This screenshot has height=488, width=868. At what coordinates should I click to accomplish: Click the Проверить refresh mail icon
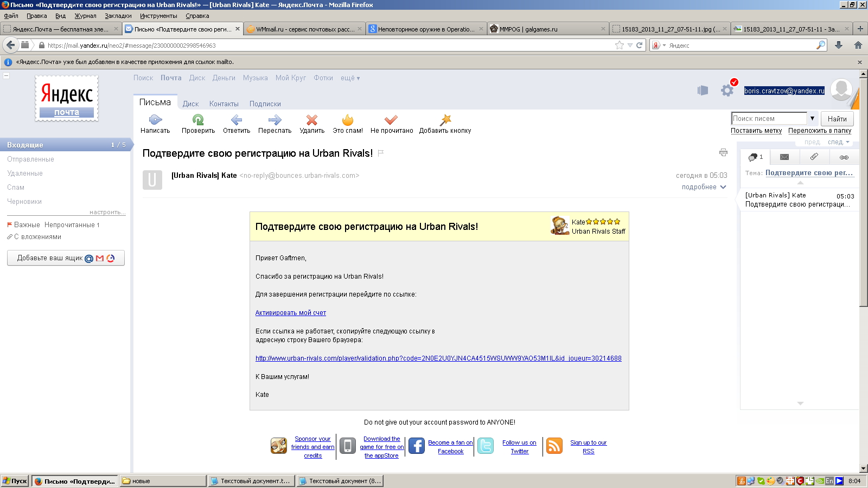click(198, 120)
